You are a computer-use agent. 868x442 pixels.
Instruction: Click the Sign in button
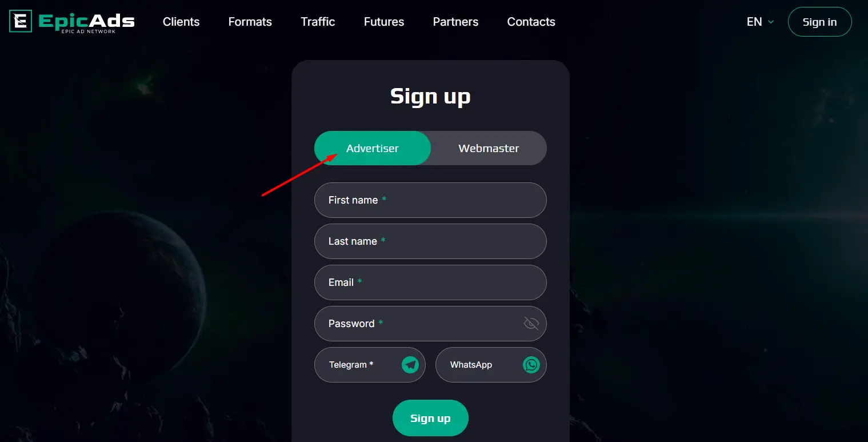pyautogui.click(x=819, y=22)
